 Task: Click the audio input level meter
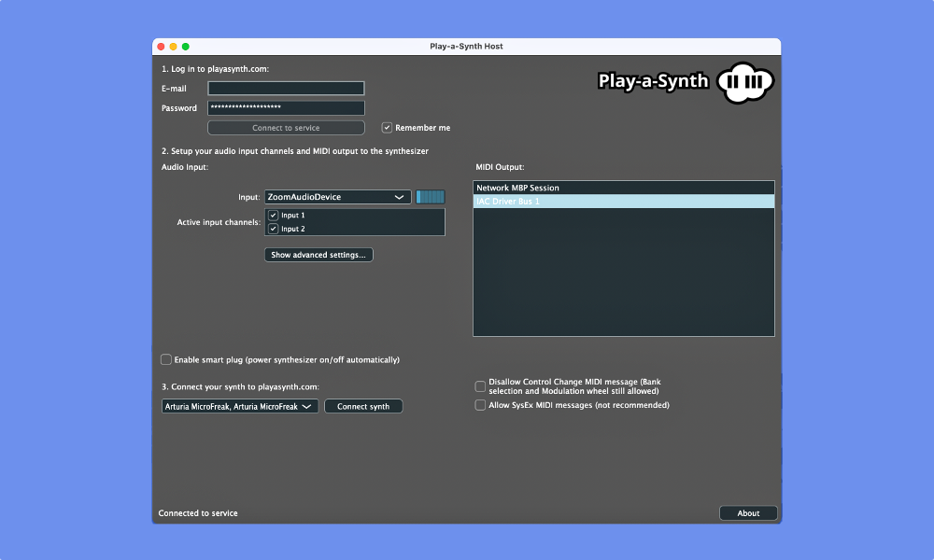(430, 197)
